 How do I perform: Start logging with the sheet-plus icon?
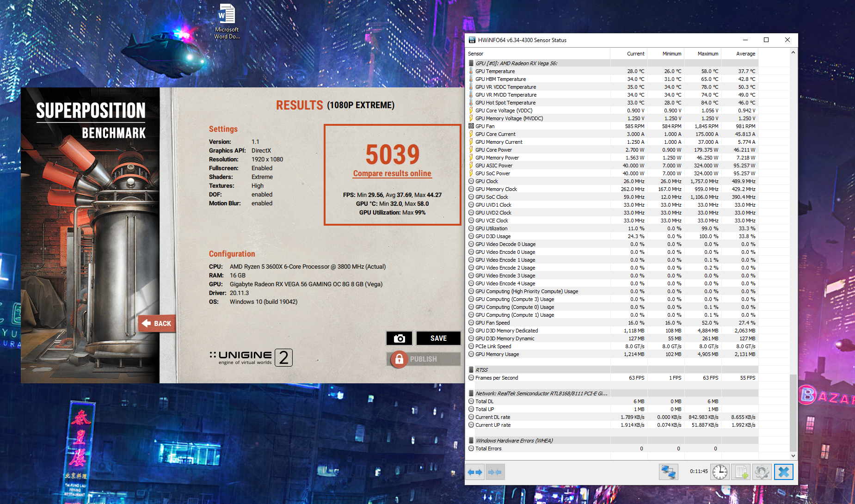(741, 472)
